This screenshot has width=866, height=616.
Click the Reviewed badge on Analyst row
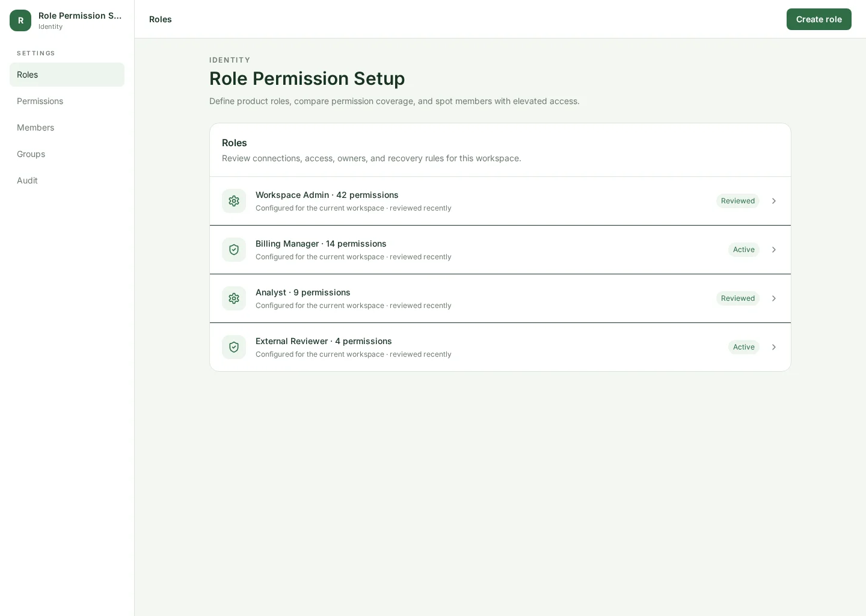point(738,298)
